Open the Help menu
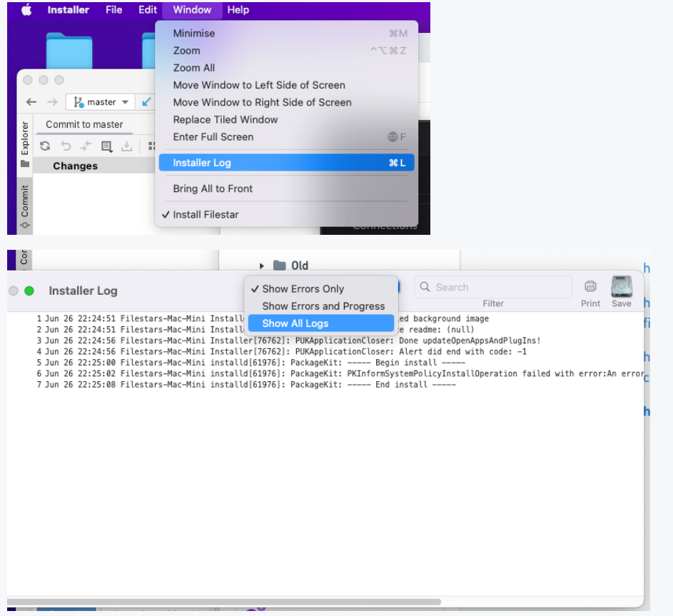This screenshot has height=616, width=673. [238, 10]
